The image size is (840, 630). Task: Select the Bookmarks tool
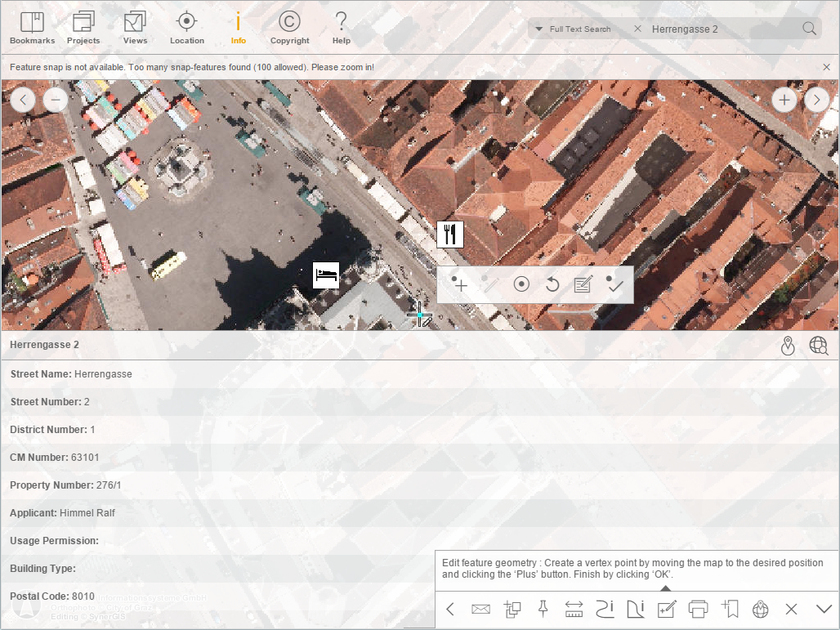32,25
